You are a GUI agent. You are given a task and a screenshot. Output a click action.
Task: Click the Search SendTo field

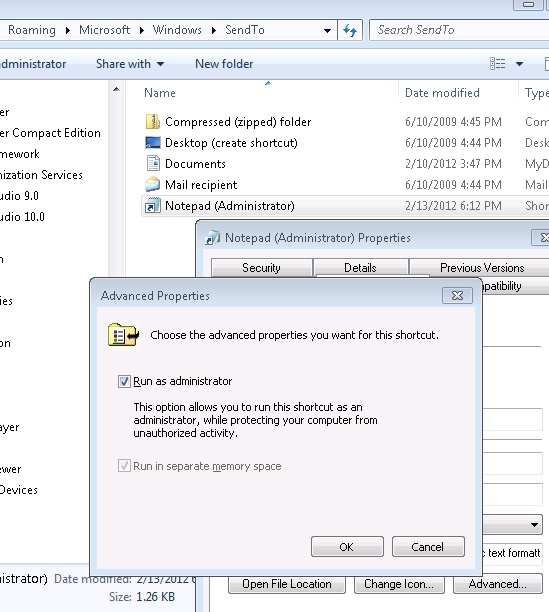coord(459,30)
